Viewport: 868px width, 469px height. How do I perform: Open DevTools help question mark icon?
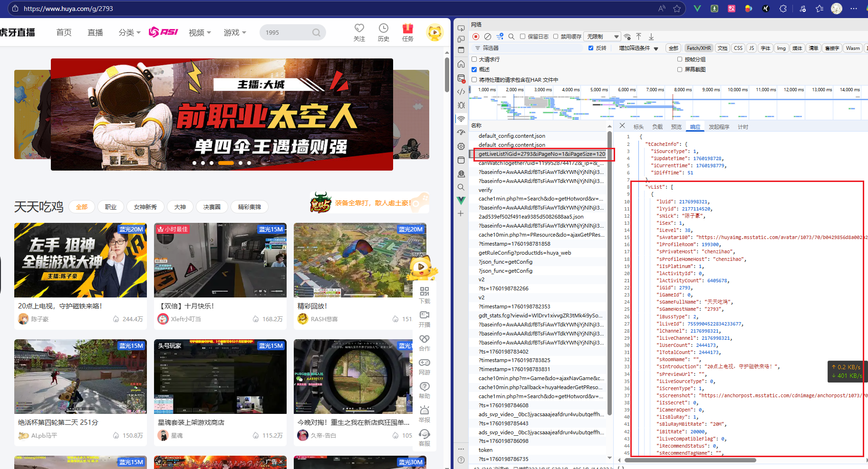point(461,460)
